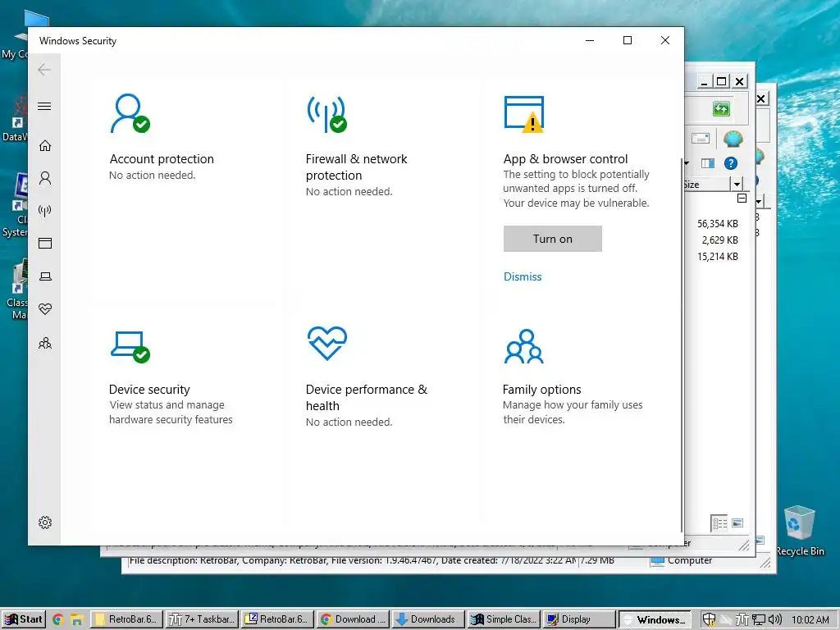Switch to Downloads taskbar button

(x=427, y=619)
